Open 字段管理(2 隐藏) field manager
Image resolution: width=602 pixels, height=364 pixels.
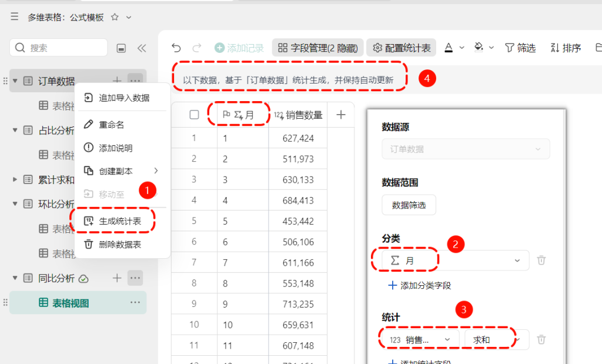pos(317,48)
